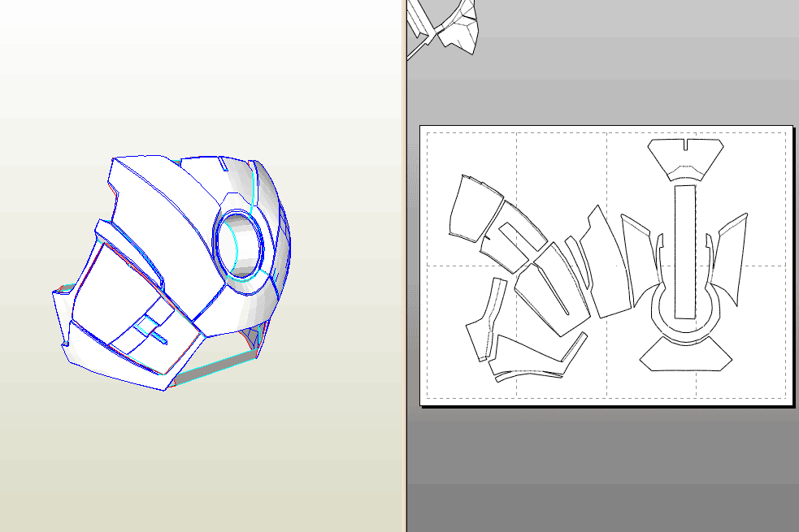Select the 3D helmet's circular ear ring

[x=238, y=246]
